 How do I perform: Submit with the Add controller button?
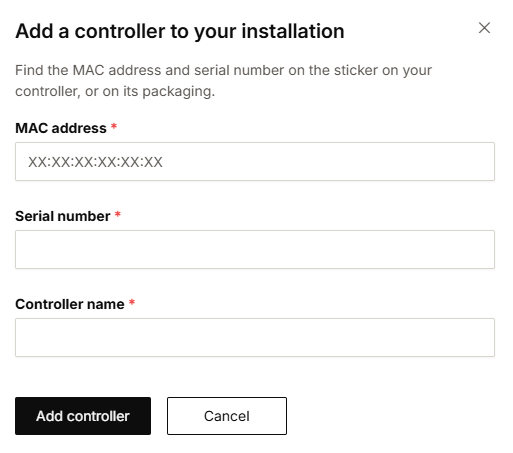pos(83,416)
